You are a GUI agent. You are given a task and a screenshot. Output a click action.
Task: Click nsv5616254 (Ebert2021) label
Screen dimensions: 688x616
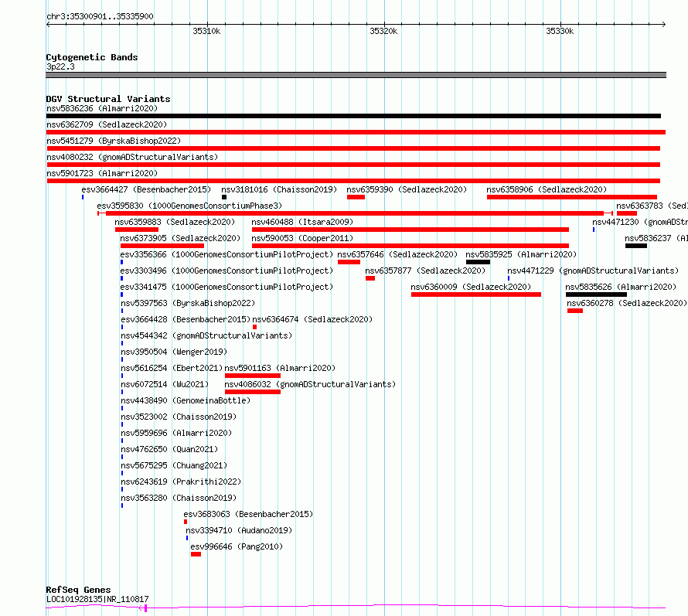pyautogui.click(x=172, y=368)
